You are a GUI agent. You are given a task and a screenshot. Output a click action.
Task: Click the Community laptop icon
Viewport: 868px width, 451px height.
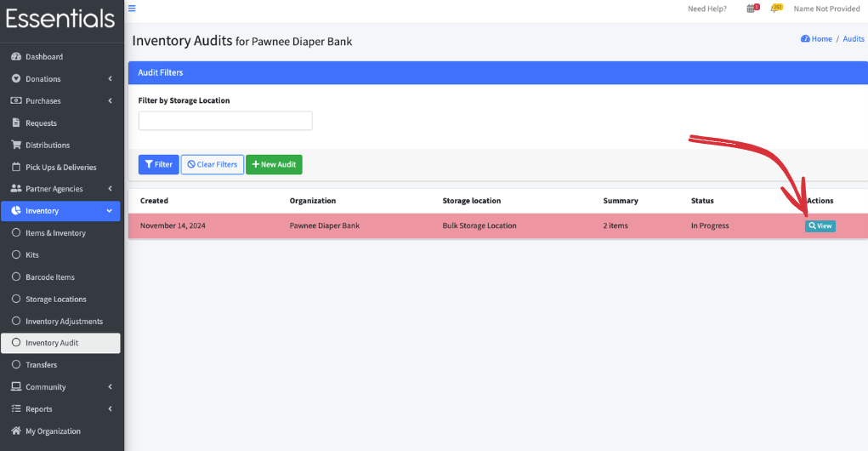[16, 386]
